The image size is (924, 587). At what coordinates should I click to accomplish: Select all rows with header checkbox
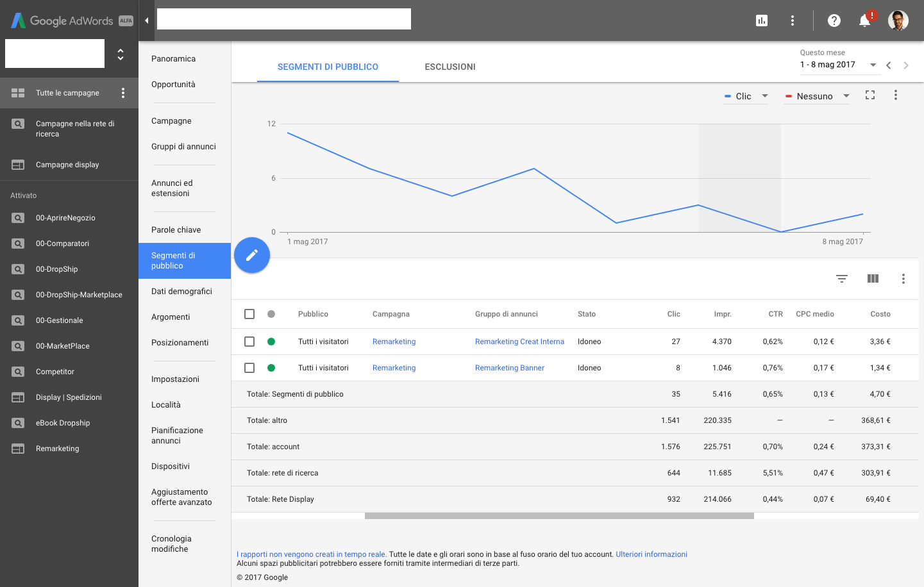pyautogui.click(x=249, y=314)
